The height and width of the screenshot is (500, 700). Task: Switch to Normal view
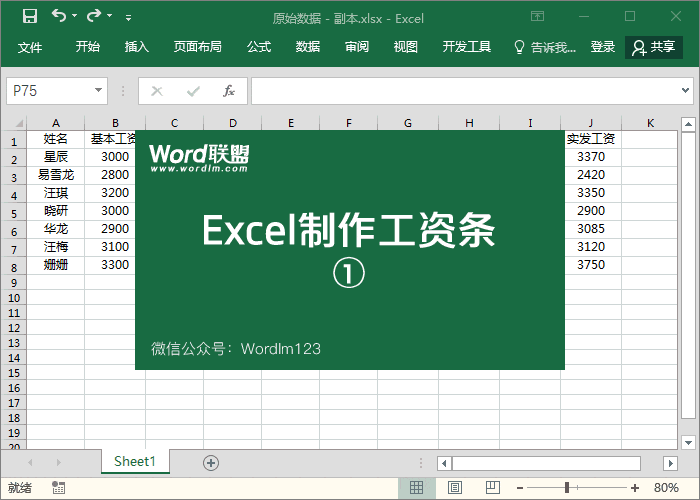tap(417, 487)
